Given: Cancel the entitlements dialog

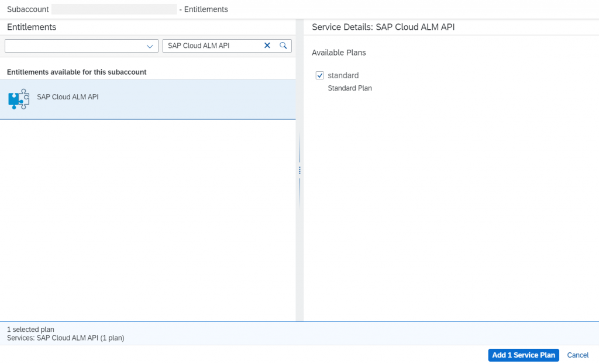Looking at the screenshot, I should (577, 355).
